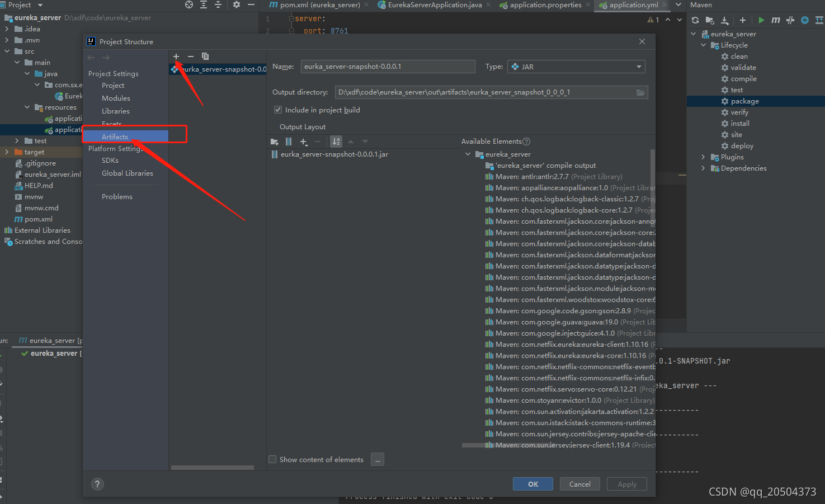The width and height of the screenshot is (825, 504).
Task: Go to the next highlighted editor warning
Action: 680,20
